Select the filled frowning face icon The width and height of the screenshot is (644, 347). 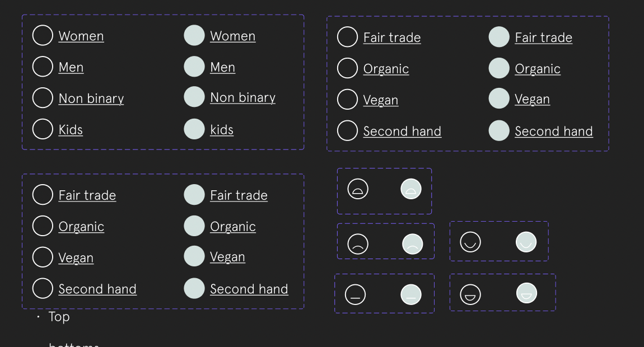413,244
